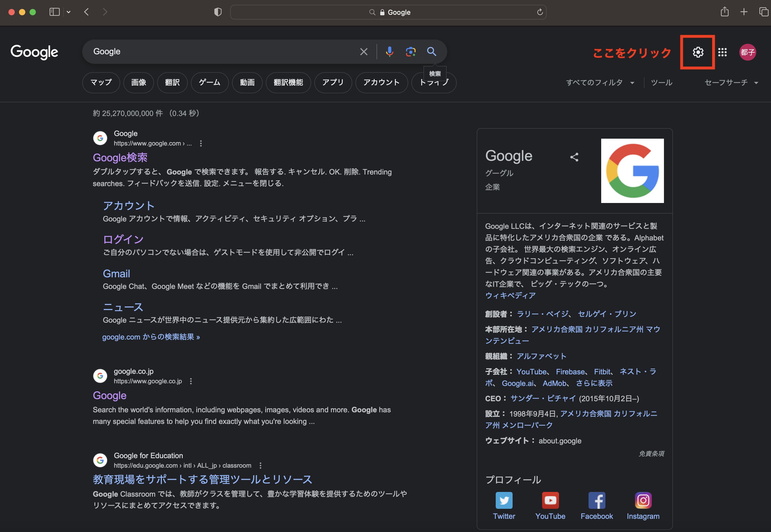Open the google.co.jp Google result title
Viewport: 771px width, 532px height.
[x=110, y=395]
